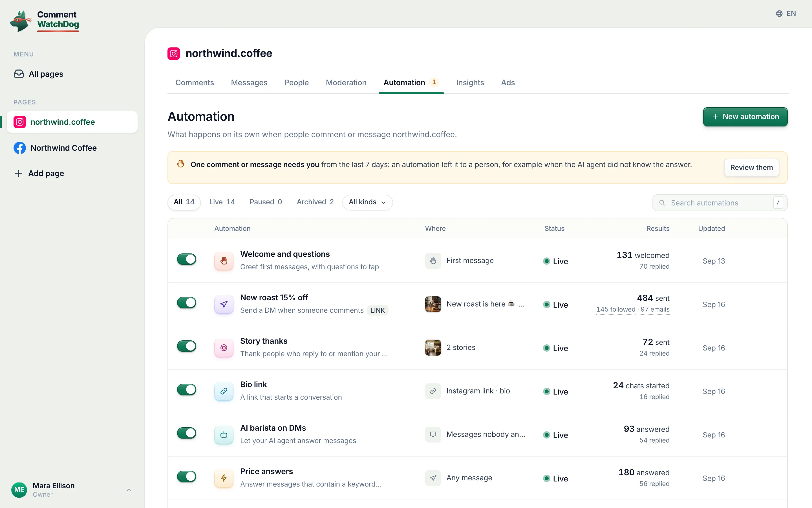Click the Review them button

[751, 167]
